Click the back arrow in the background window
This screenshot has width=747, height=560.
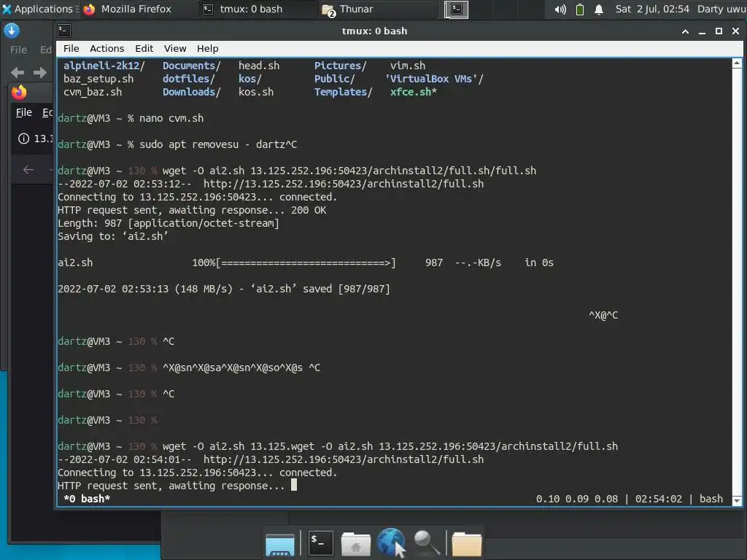pos(18,72)
